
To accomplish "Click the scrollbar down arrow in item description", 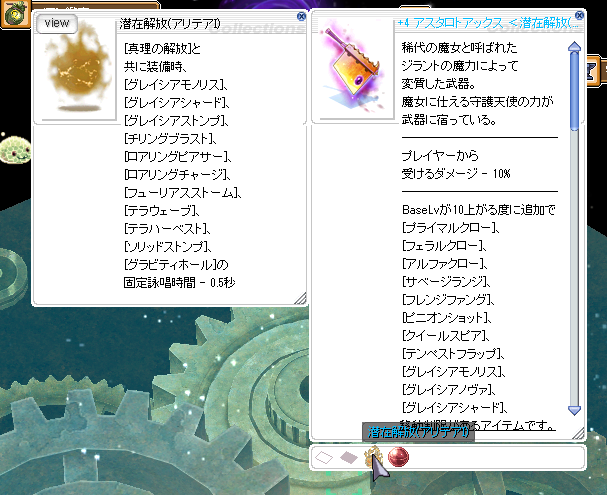I will pos(574,409).
